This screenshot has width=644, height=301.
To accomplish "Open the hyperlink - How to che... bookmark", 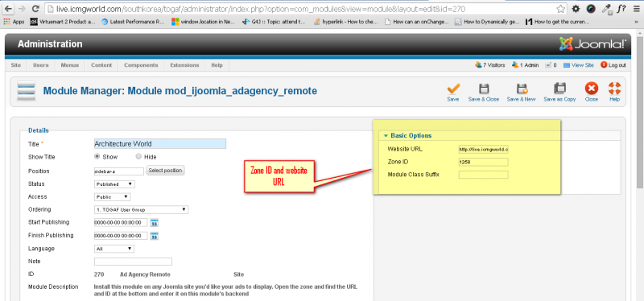I will 346,22.
